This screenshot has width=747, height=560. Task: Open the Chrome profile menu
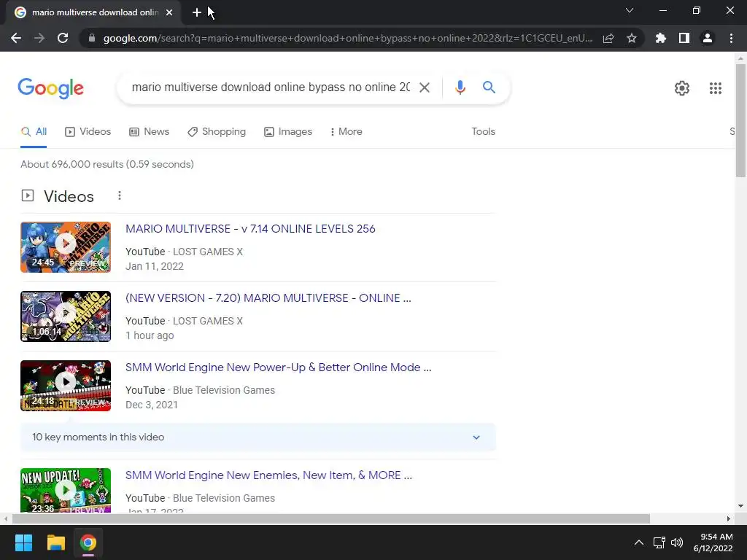click(x=708, y=38)
